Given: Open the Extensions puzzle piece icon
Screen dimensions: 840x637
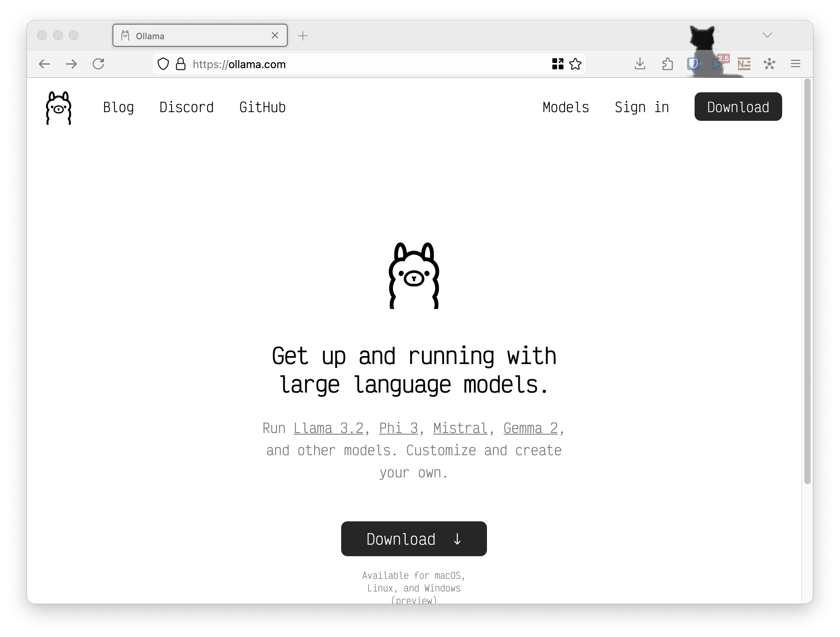Looking at the screenshot, I should pyautogui.click(x=668, y=64).
